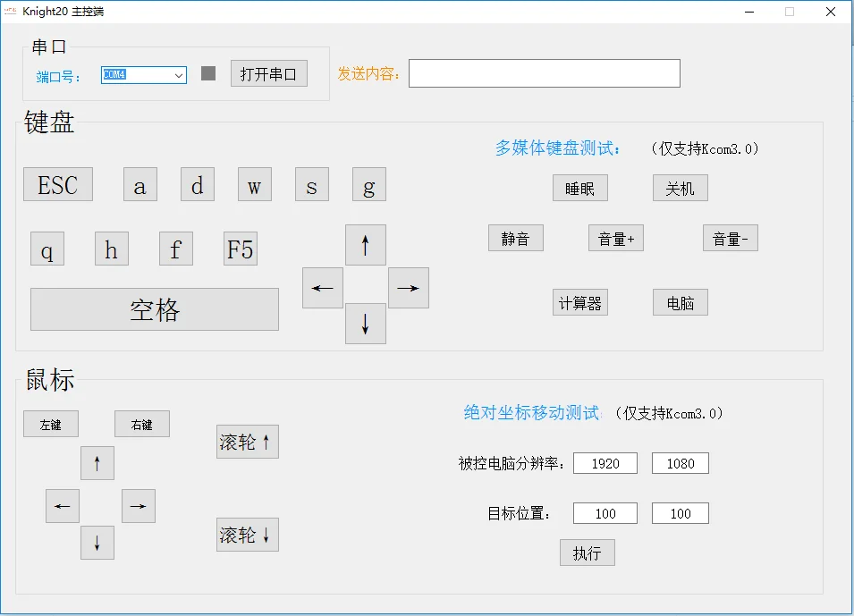Click the 'f' keyboard key button
Viewport: 854px width, 616px height.
pyautogui.click(x=176, y=249)
